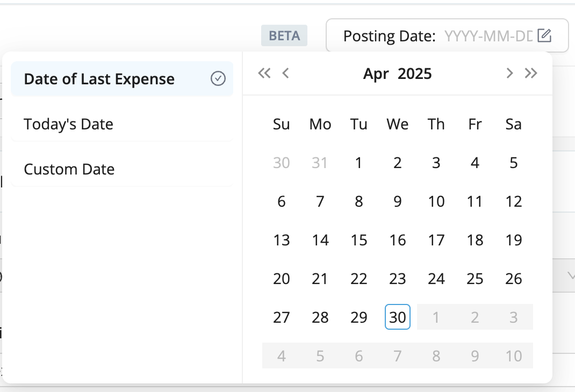The width and height of the screenshot is (575, 392).
Task: Select Date of Last Expense option
Action: pos(99,79)
